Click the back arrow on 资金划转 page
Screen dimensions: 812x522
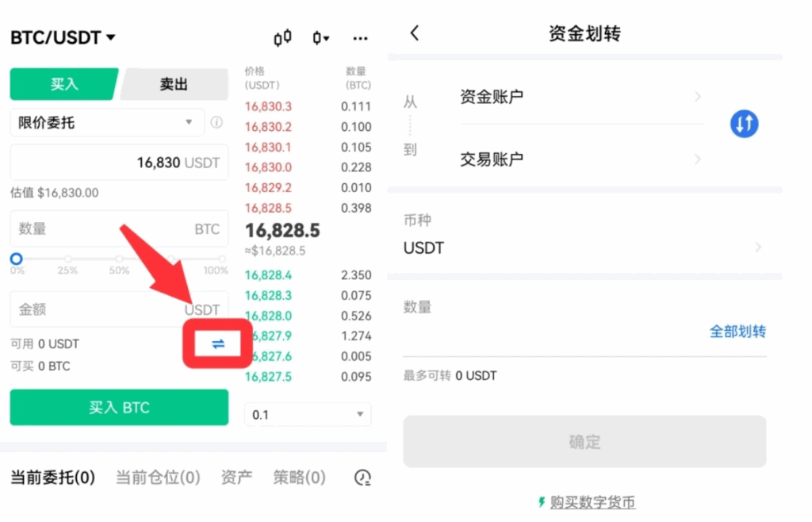click(412, 33)
